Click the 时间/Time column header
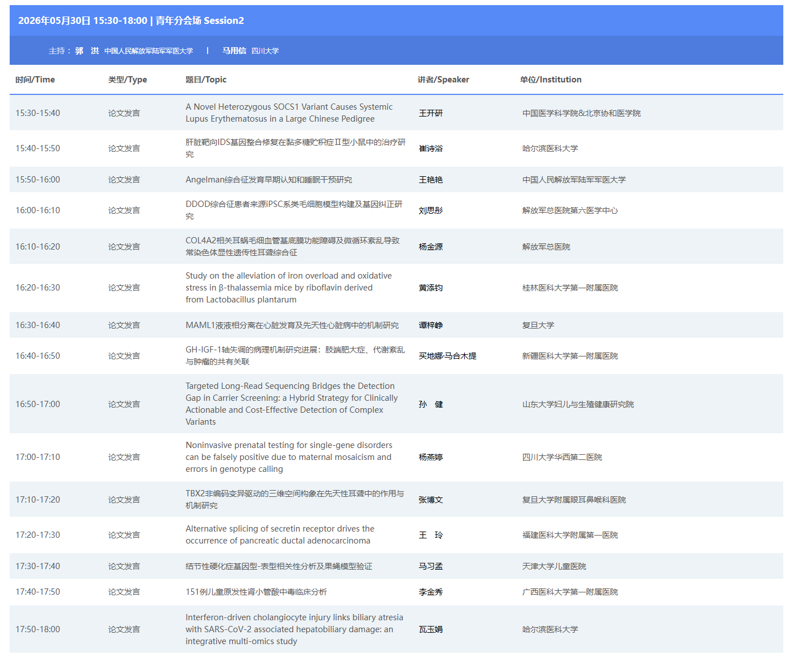The image size is (785, 672). click(x=35, y=80)
